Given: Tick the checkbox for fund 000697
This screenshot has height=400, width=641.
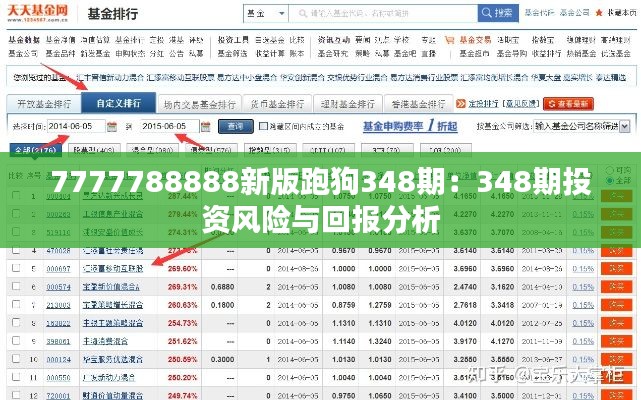Looking at the screenshot, I should (16, 269).
